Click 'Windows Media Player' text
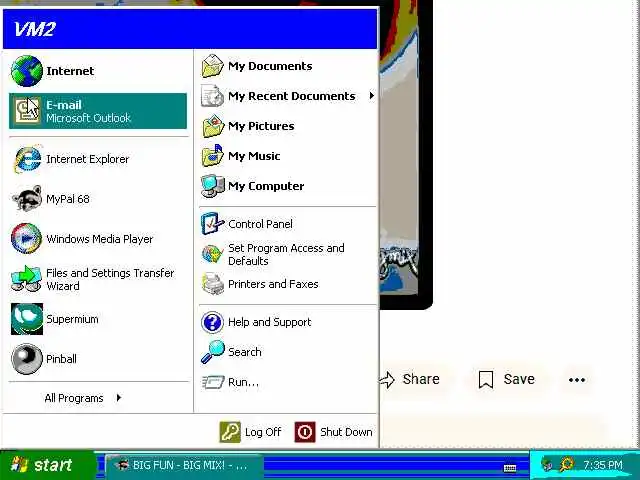 coord(100,239)
